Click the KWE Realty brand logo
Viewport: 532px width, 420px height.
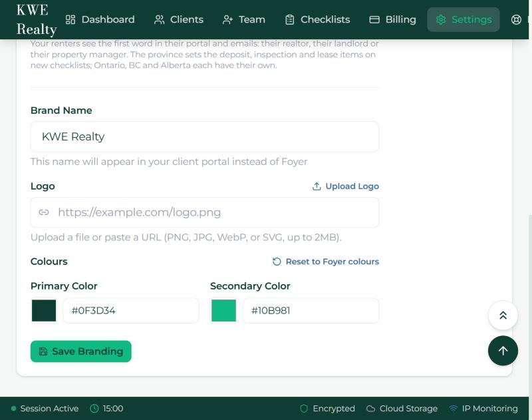[x=36, y=20]
